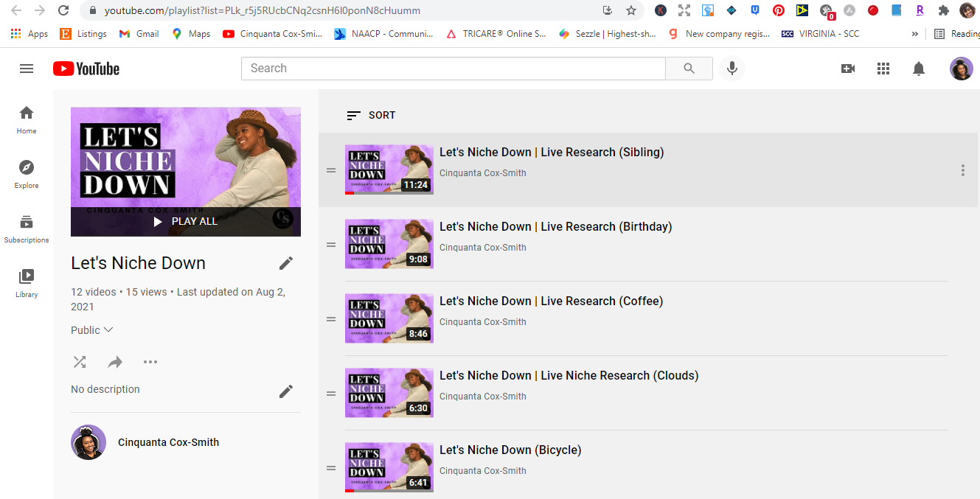The image size is (980, 499).
Task: Bookmark this page with the star icon
Action: pos(631,10)
